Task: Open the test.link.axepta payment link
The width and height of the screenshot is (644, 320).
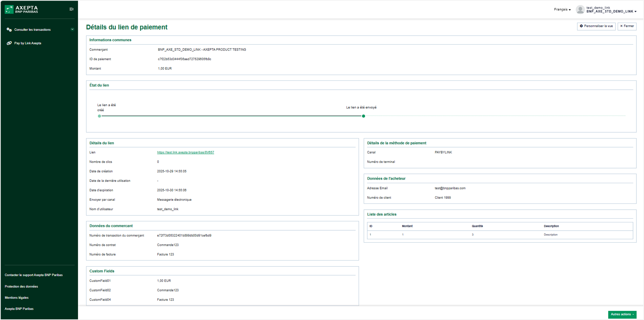Action: 185,153
